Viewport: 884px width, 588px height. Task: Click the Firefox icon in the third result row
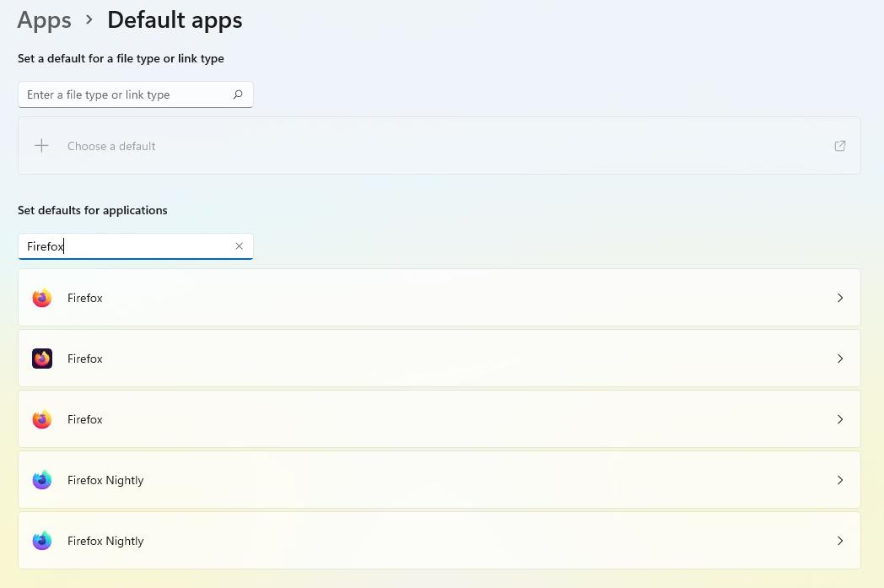[42, 419]
